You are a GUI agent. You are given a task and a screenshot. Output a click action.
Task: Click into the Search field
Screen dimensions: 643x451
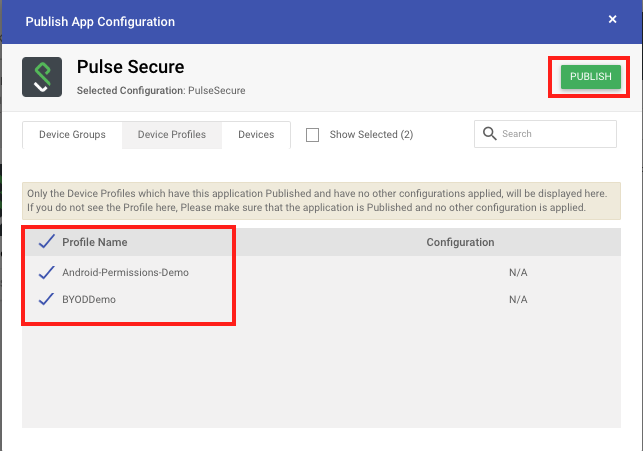point(545,134)
